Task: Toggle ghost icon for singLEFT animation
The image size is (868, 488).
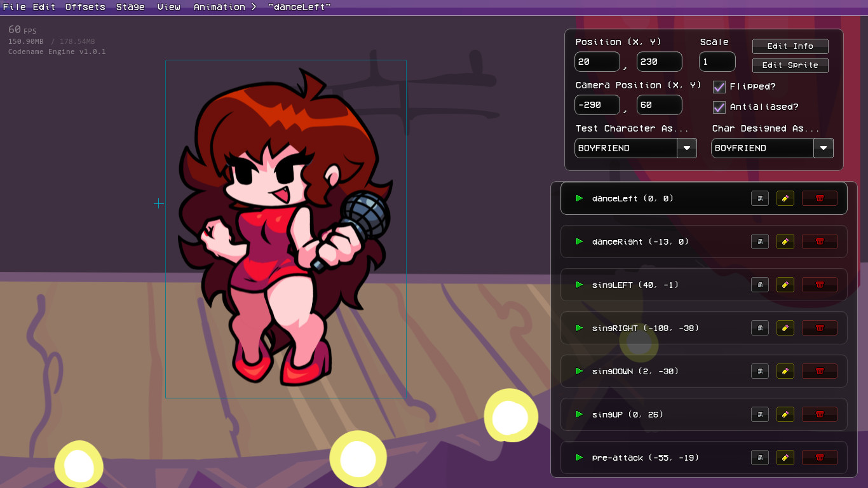Action: (x=760, y=285)
